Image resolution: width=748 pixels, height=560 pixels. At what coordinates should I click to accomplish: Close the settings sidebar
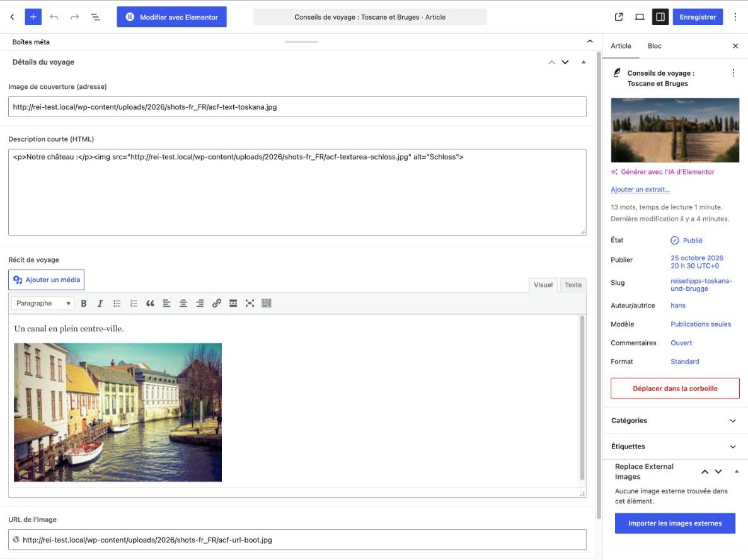pyautogui.click(x=735, y=46)
